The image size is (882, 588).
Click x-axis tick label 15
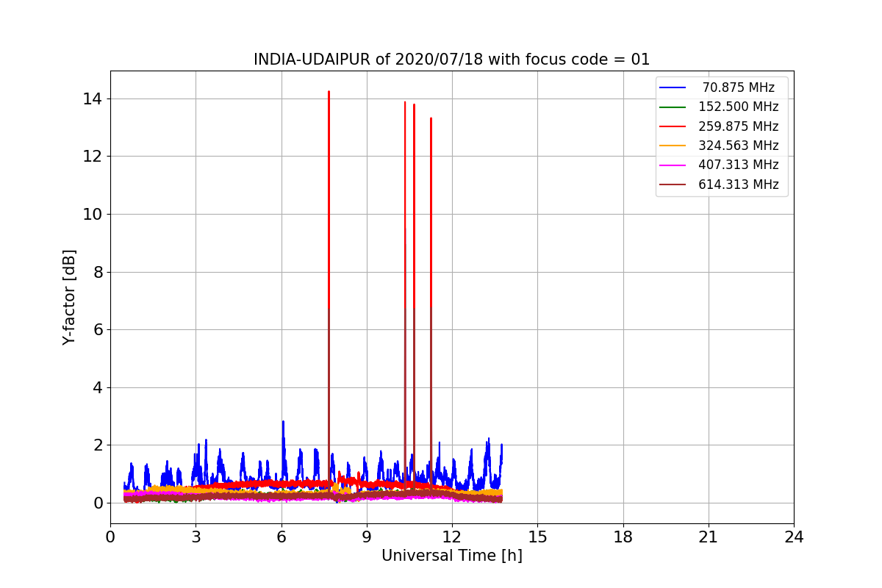click(537, 537)
